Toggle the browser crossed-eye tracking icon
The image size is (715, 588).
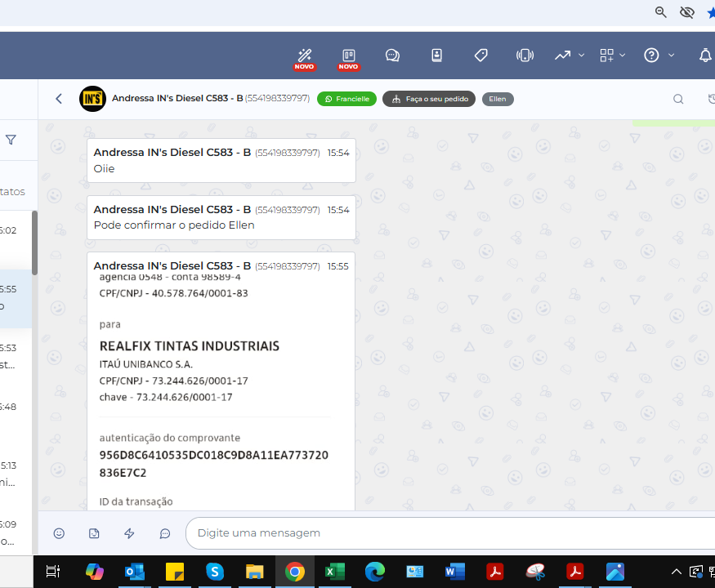pyautogui.click(x=687, y=12)
